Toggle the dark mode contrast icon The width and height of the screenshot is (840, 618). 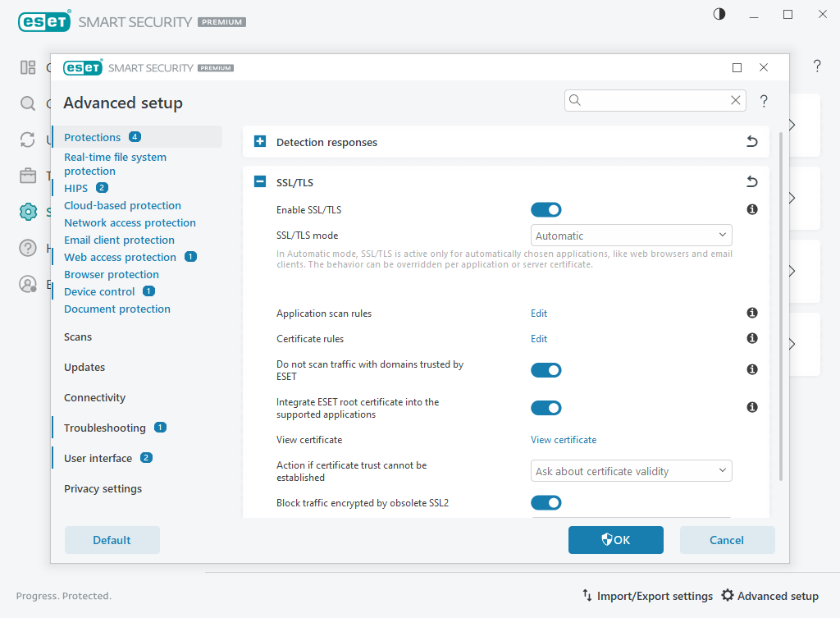pyautogui.click(x=719, y=14)
